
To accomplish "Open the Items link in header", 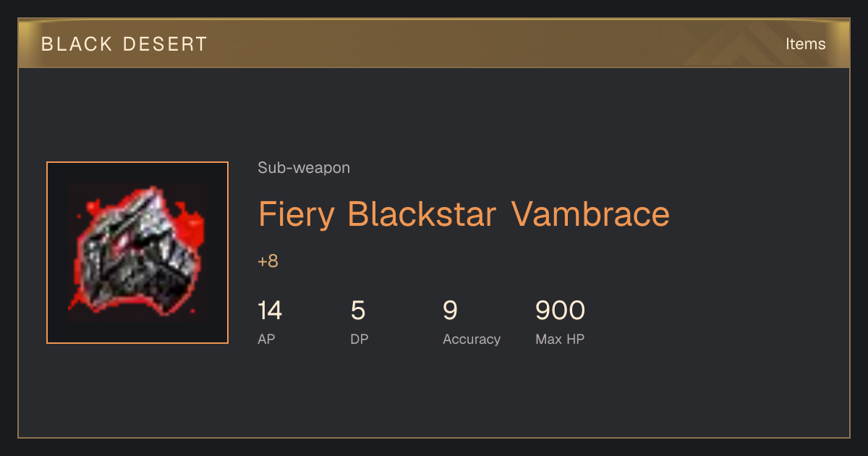I will [805, 44].
